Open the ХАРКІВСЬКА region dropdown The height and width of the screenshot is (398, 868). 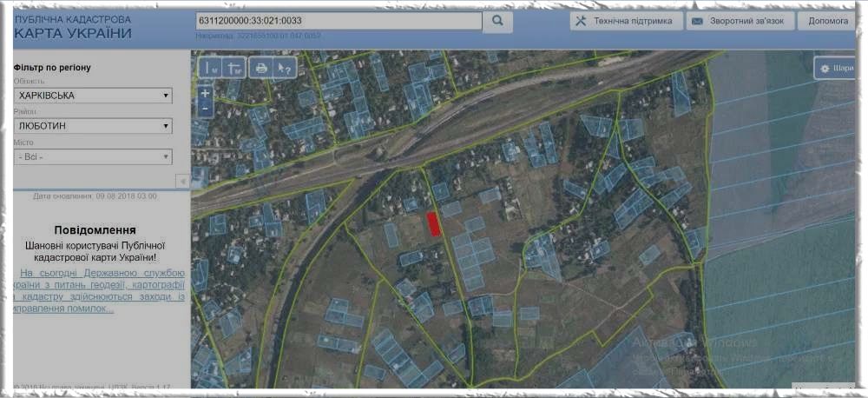tap(93, 96)
